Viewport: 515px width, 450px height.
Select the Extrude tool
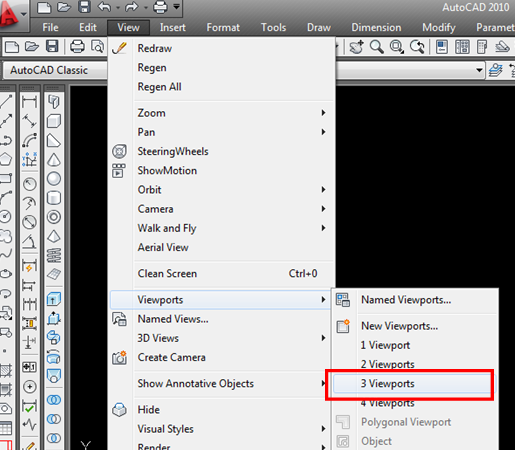tap(54, 299)
